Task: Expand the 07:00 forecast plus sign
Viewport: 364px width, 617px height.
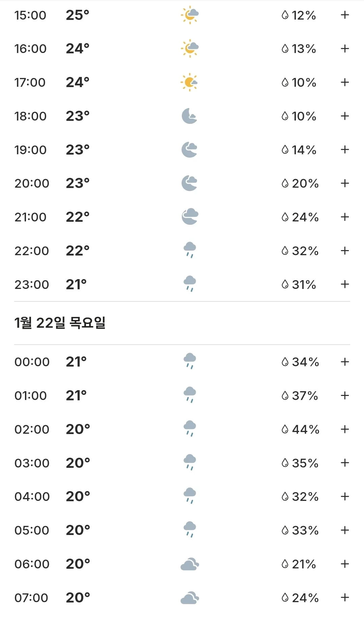Action: pyautogui.click(x=344, y=598)
